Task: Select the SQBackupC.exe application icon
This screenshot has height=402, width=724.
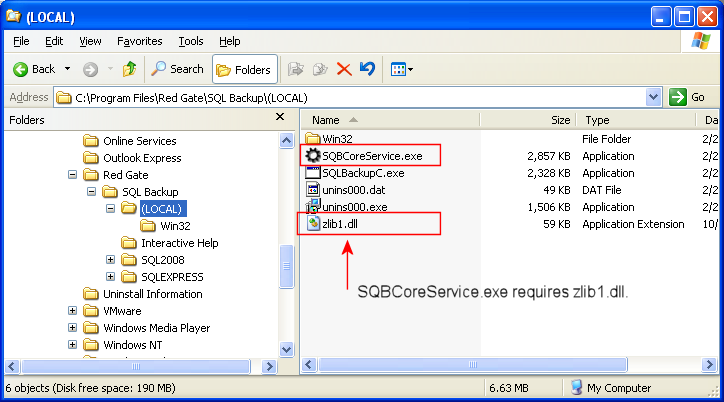Action: pos(312,173)
